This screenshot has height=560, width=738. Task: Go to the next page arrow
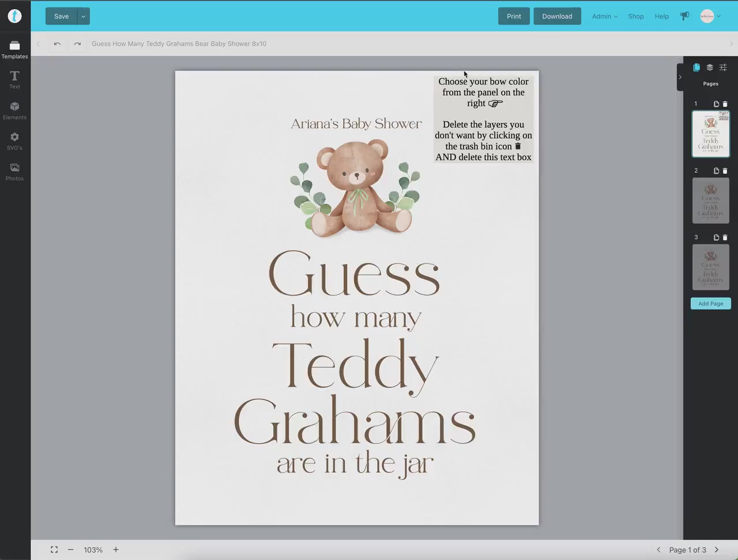pyautogui.click(x=717, y=550)
